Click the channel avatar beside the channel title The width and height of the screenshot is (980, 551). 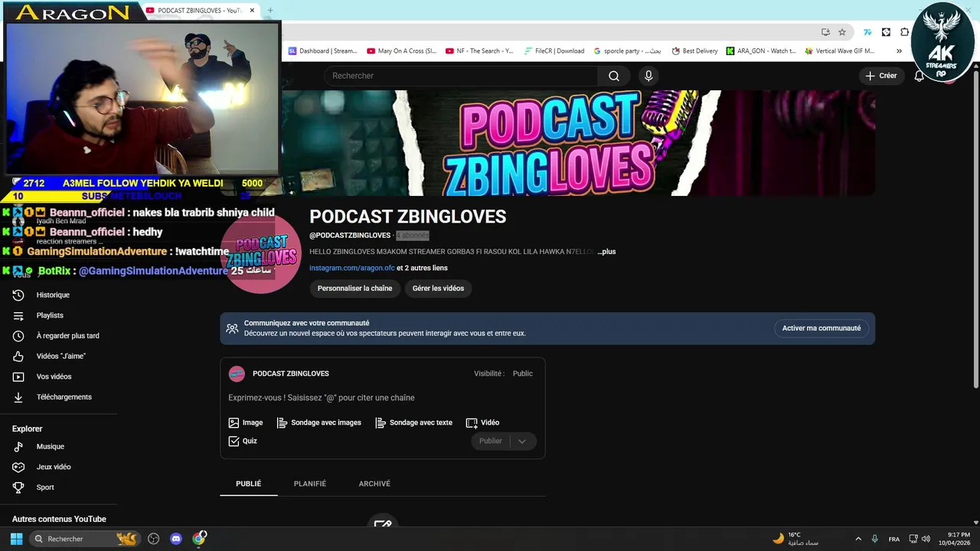coord(260,253)
